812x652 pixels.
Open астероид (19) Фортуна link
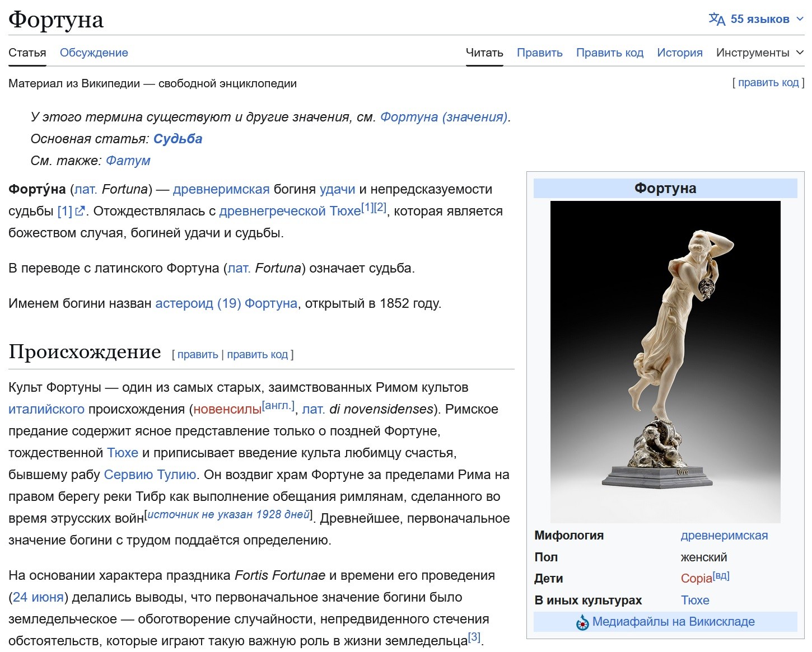coord(226,303)
